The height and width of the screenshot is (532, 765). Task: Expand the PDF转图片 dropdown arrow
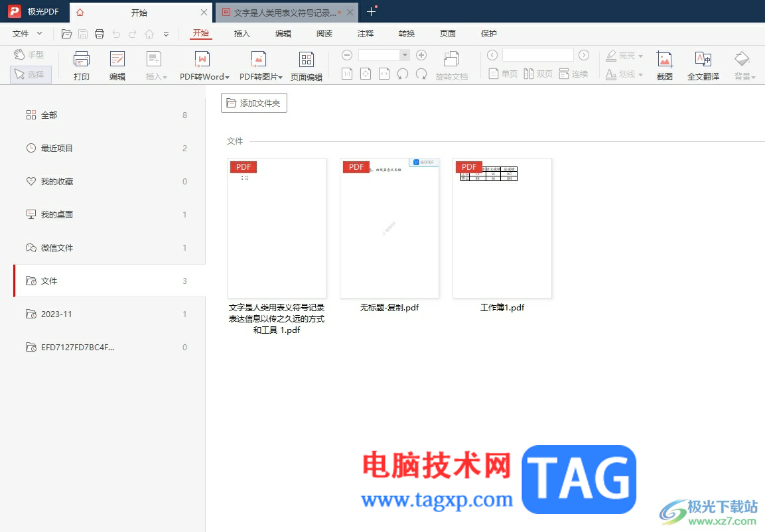(281, 77)
